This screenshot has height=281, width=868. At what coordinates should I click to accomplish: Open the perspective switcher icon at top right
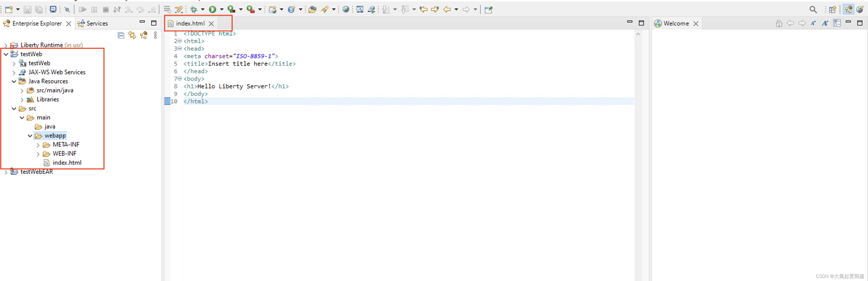832,10
